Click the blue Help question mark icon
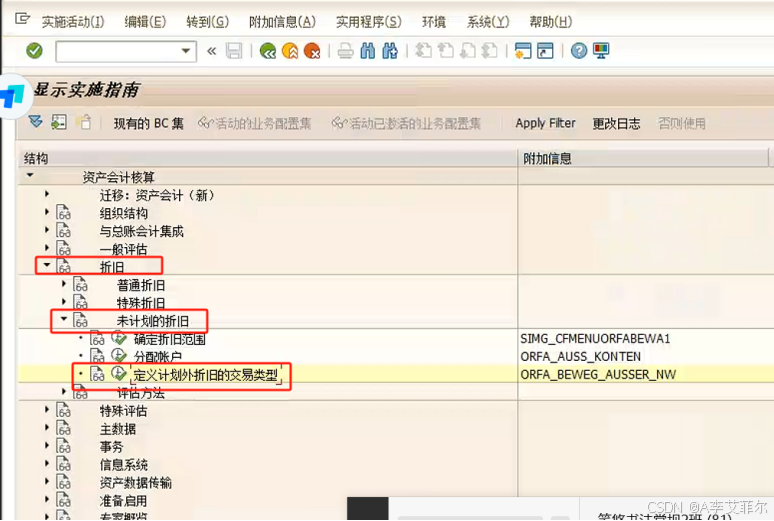 579,51
